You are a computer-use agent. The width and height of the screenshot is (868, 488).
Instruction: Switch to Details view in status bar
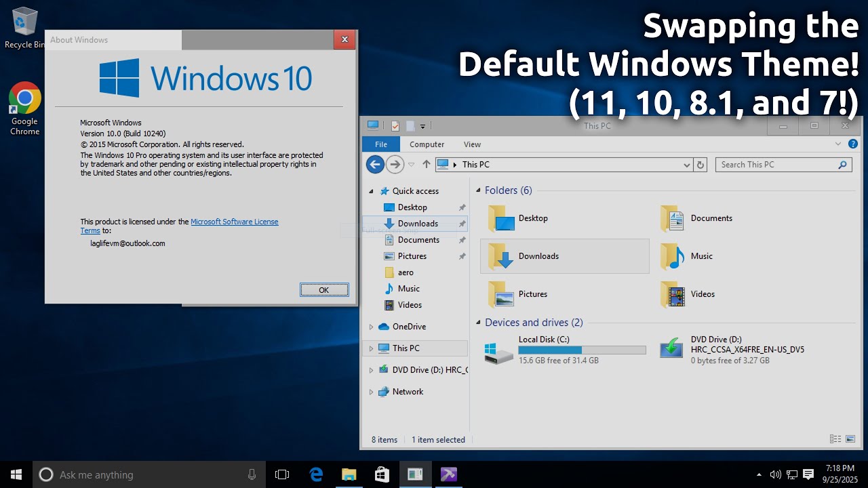(835, 439)
